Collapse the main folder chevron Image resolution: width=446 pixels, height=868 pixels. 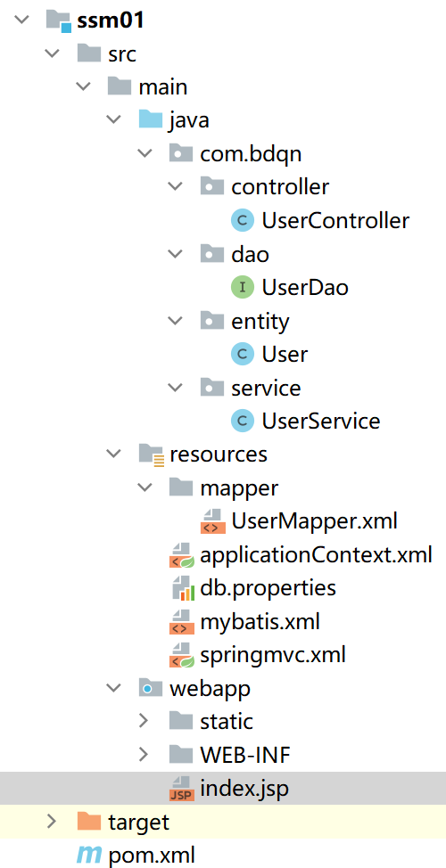[x=84, y=87]
